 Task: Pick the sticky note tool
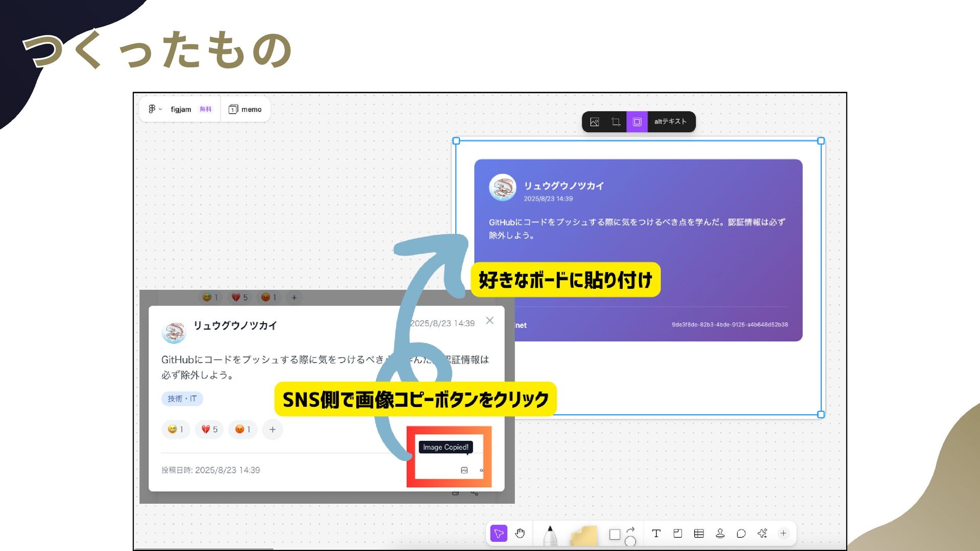584,536
